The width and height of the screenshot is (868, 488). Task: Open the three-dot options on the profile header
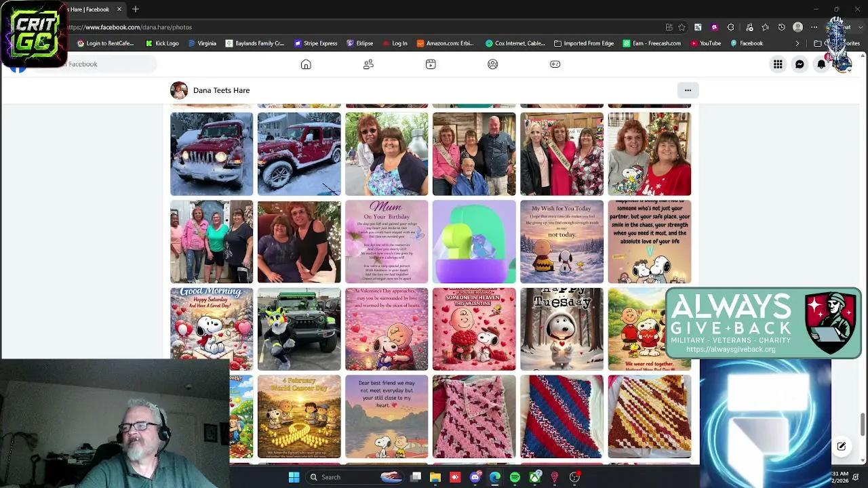[x=688, y=90]
